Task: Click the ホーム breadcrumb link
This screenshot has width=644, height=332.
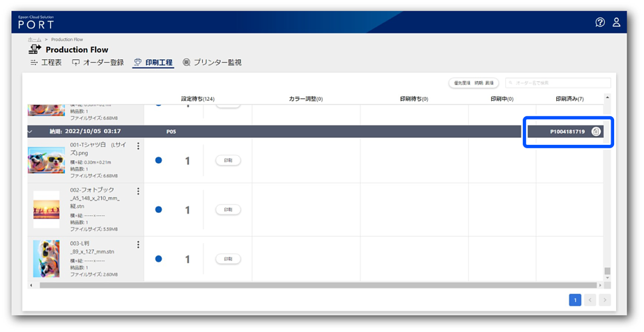Action: 34,40
